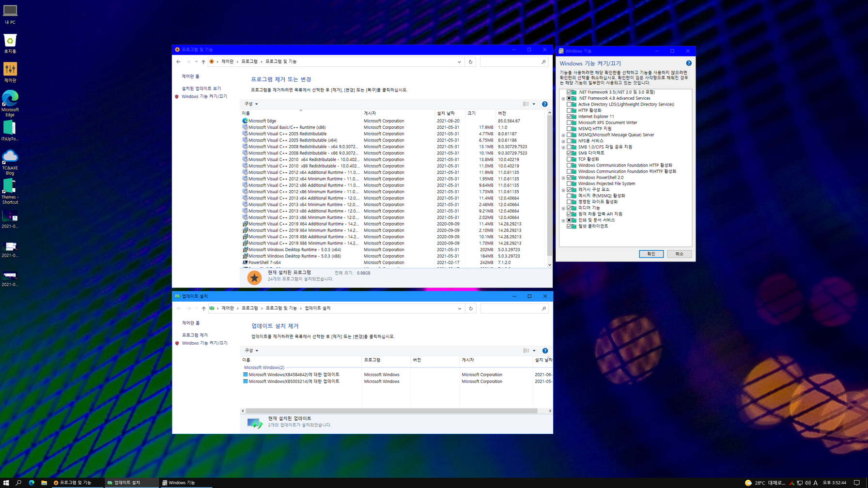This screenshot has width=868, height=488.
Task: Click 취소 button in Windows 기능 dialog
Action: coord(679,254)
